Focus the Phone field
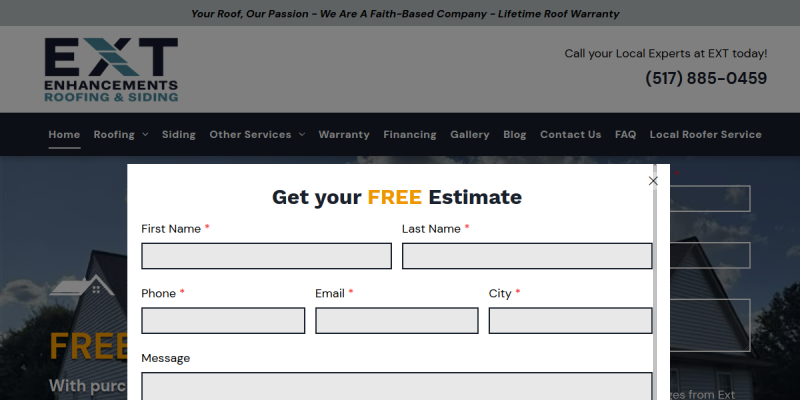This screenshot has height=400, width=800. click(223, 320)
